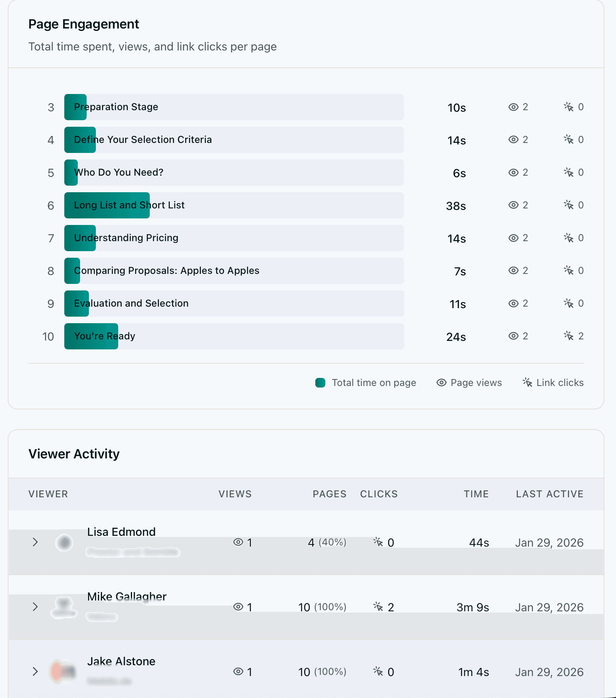Click the clicks cursor icon for Mike Gallagher
The image size is (616, 698).
379,607
